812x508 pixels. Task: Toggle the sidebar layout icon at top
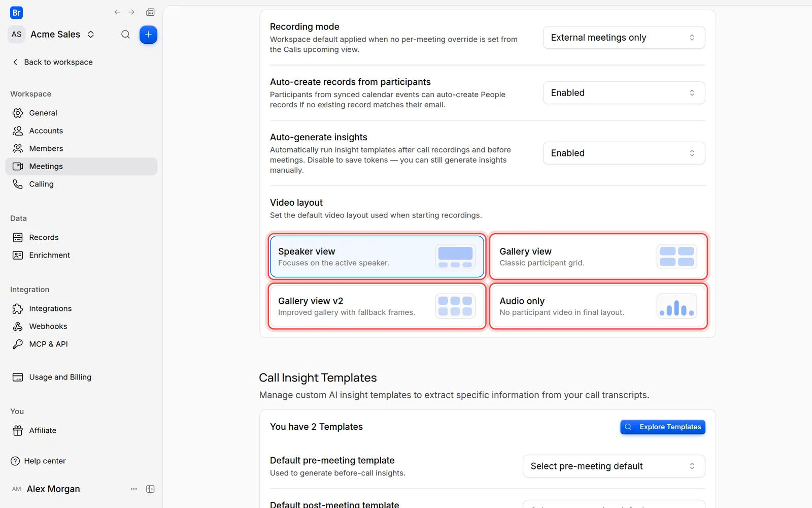[150, 12]
